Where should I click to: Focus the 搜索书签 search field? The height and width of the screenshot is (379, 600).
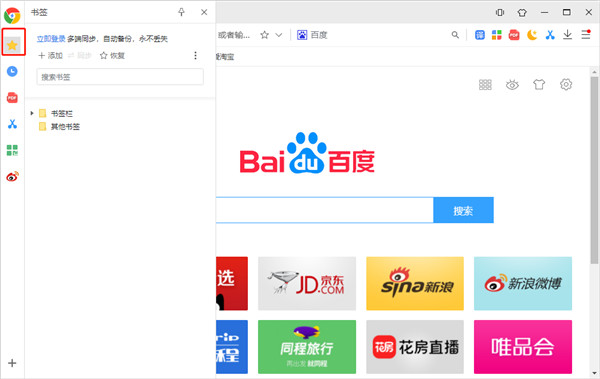[x=120, y=77]
